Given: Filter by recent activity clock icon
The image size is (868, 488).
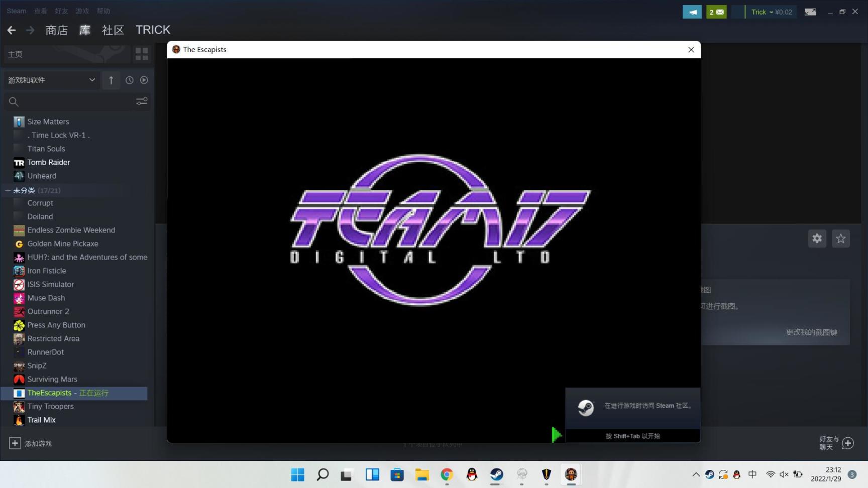Looking at the screenshot, I should 129,80.
